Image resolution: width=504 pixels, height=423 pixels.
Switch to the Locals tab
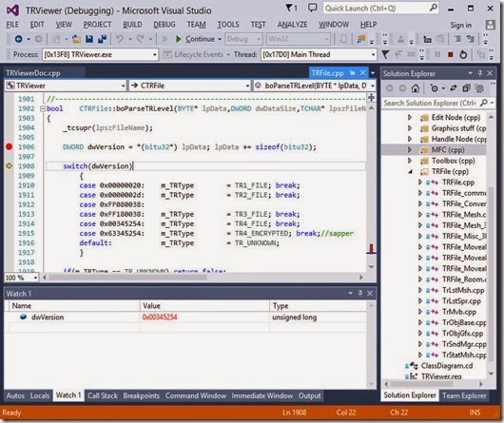[x=40, y=395]
